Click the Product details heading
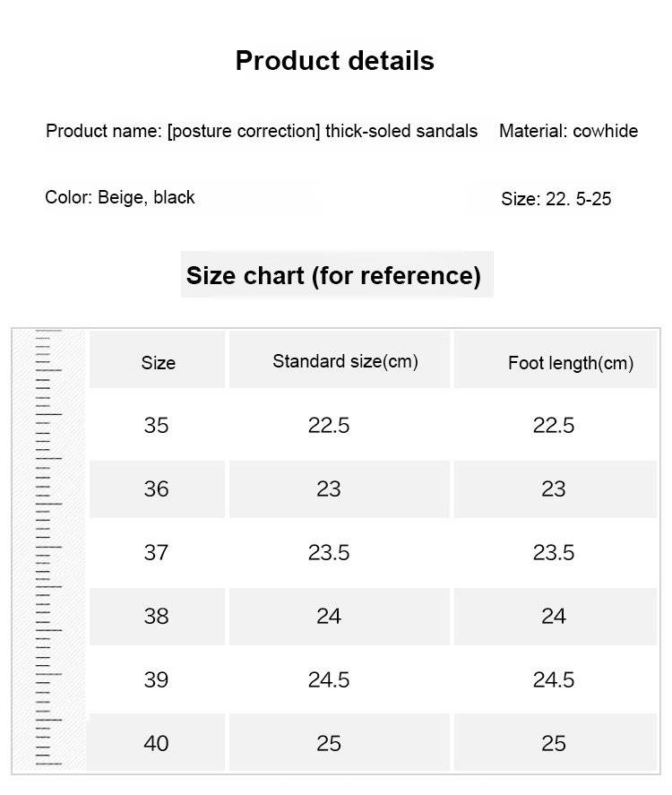This screenshot has width=672, height=795. pos(334,61)
